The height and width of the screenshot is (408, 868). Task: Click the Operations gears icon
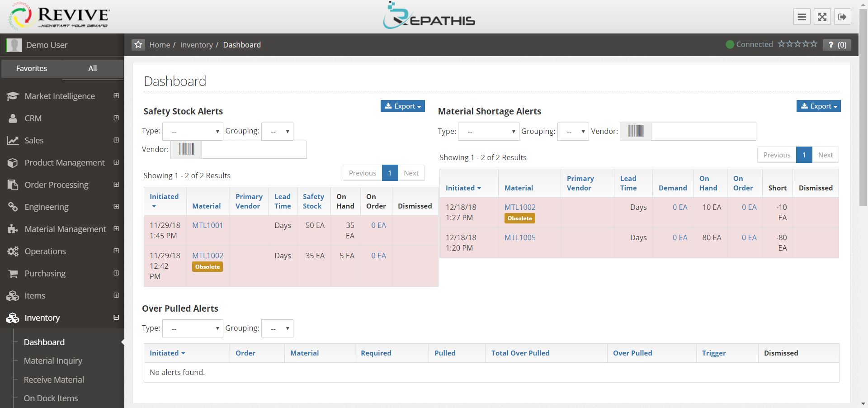tap(13, 251)
